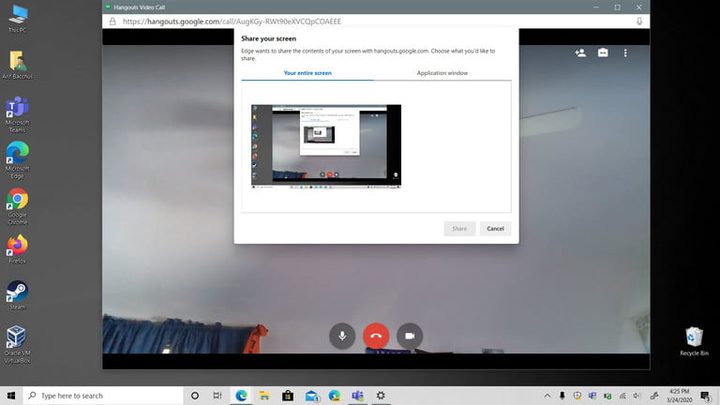Click the screen share icon in the call's top bar
Viewport: 720px width, 405px height.
pyautogui.click(x=603, y=53)
